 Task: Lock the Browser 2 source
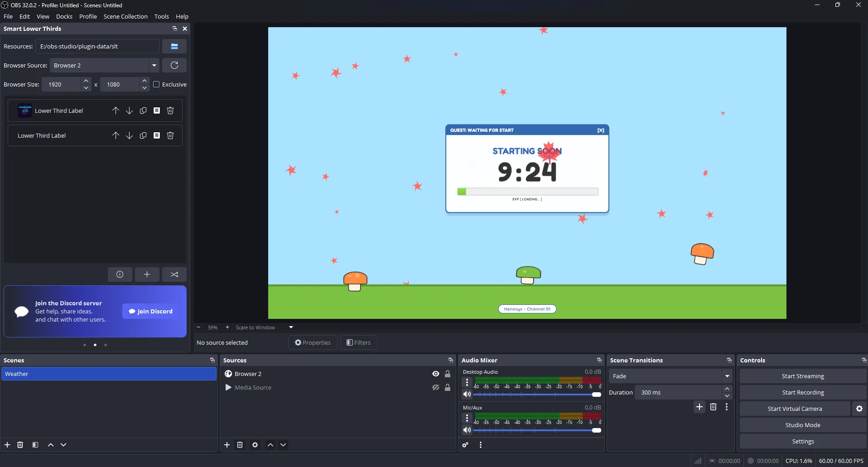click(448, 374)
